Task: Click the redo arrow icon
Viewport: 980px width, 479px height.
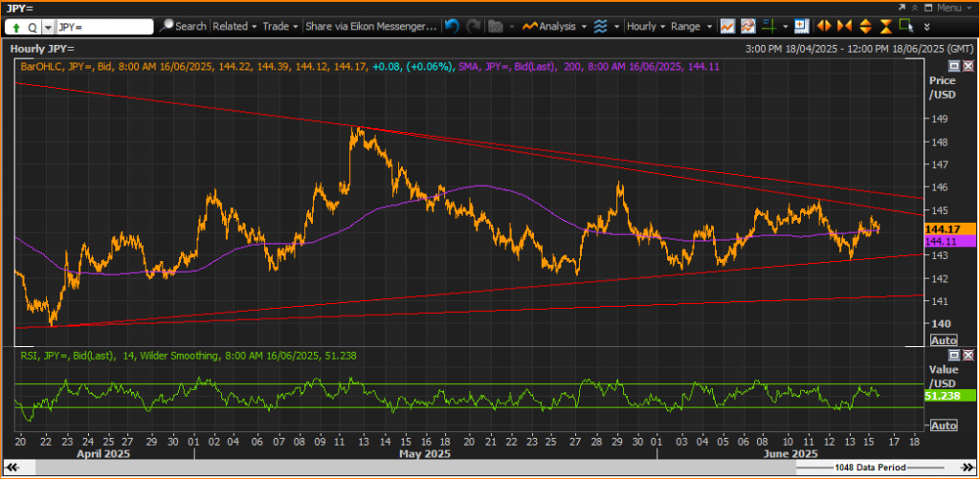Action: click(x=474, y=26)
